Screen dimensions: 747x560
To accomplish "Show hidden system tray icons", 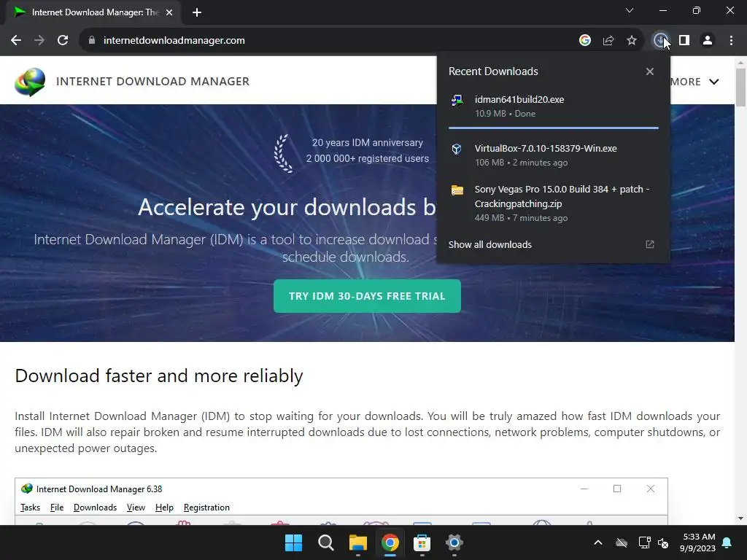I will (598, 542).
